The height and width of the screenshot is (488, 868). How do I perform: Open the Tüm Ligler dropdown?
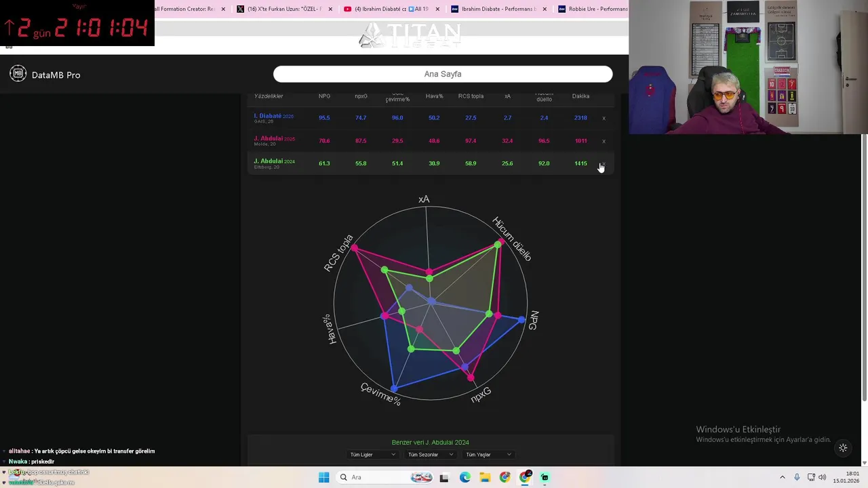tap(372, 455)
